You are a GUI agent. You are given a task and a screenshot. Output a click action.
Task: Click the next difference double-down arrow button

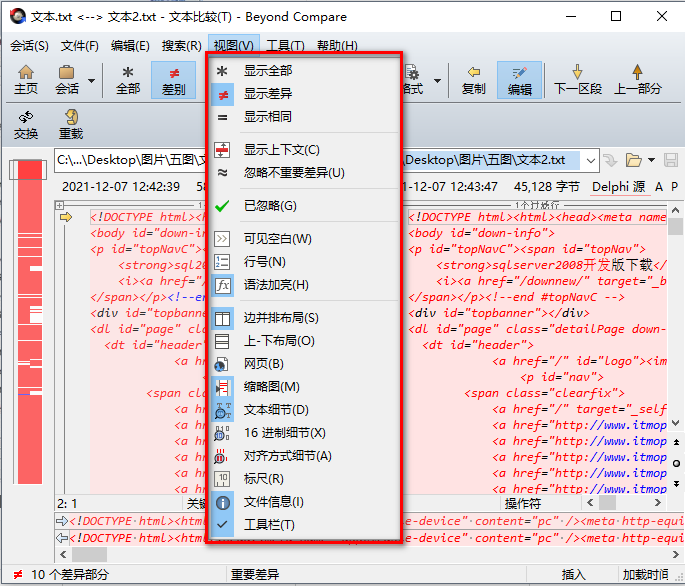point(676,483)
